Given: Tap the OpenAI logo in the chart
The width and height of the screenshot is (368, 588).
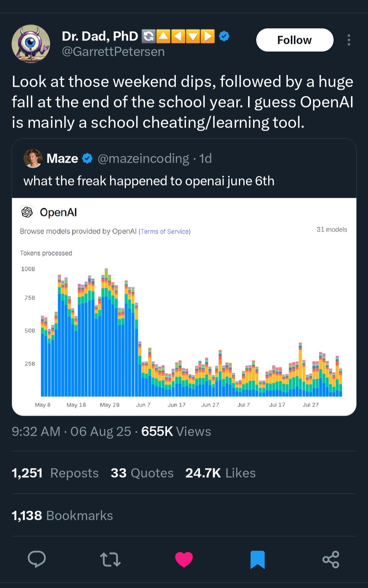Looking at the screenshot, I should pos(27,212).
